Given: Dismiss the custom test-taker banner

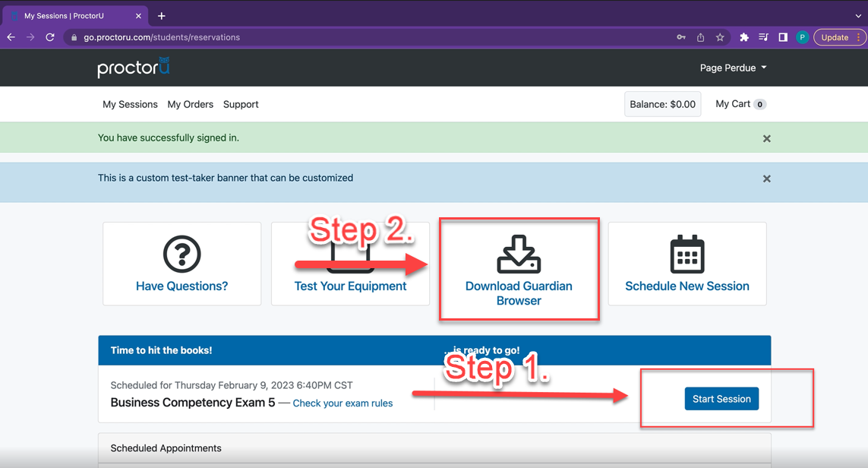Looking at the screenshot, I should 767,179.
